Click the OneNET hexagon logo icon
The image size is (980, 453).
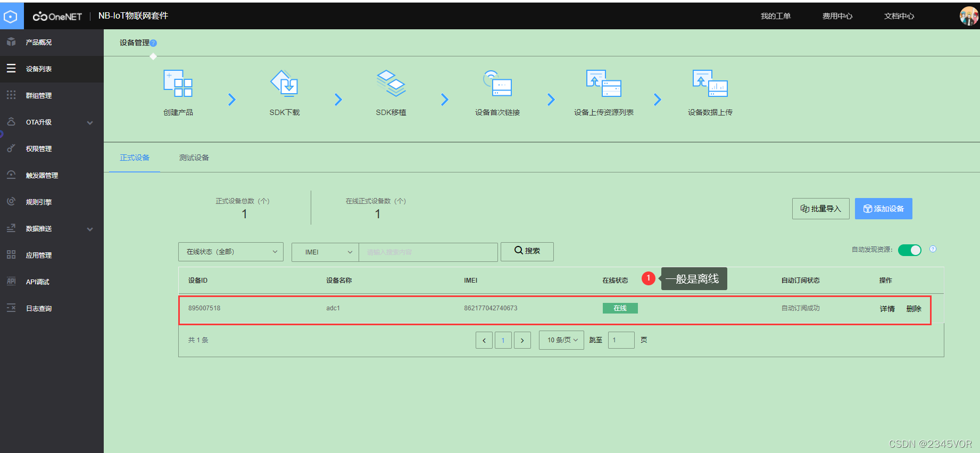pyautogui.click(x=11, y=17)
